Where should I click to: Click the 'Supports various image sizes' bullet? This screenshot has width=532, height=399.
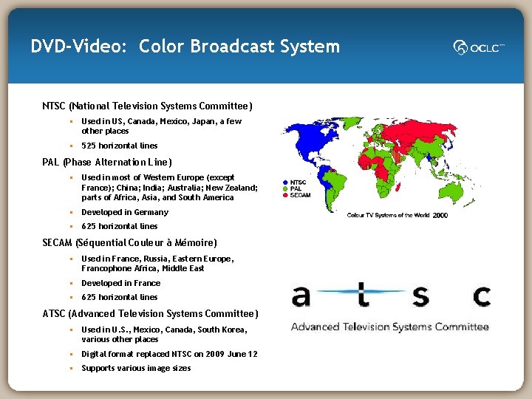[x=136, y=368]
